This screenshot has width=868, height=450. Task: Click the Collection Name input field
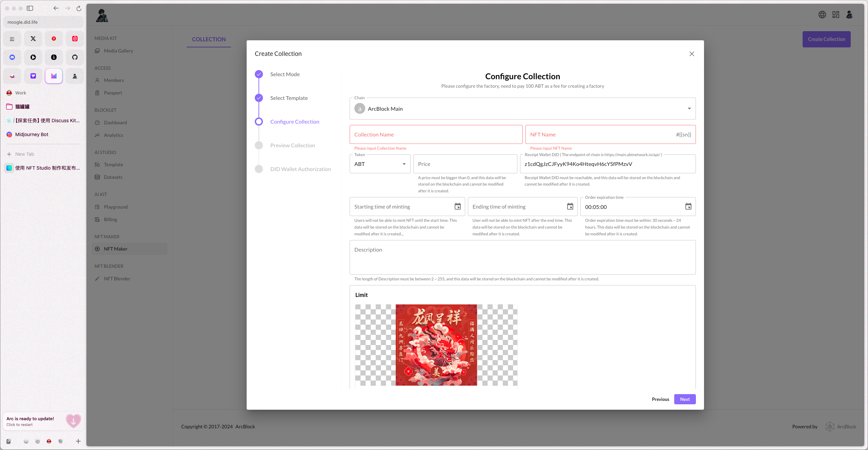point(436,135)
